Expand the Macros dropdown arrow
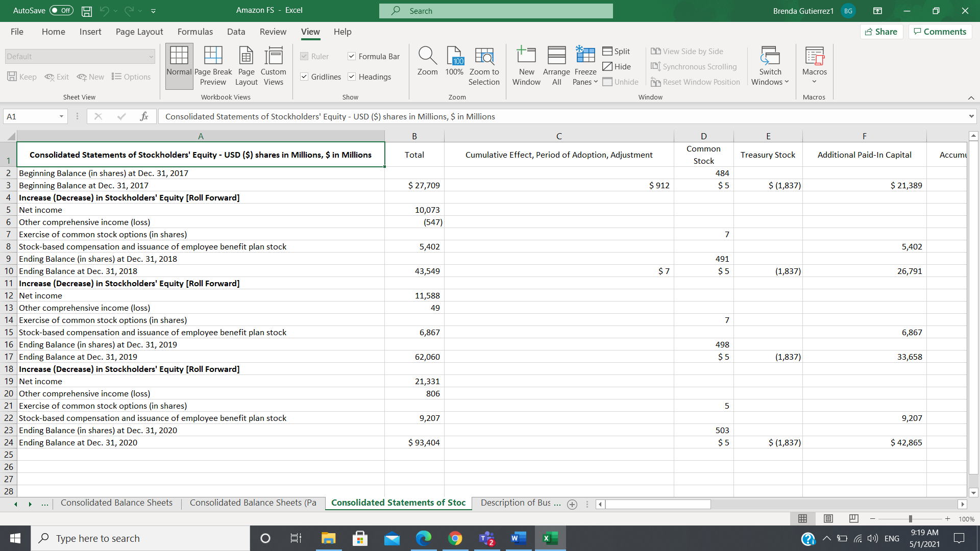The height and width of the screenshot is (551, 980). 814,82
